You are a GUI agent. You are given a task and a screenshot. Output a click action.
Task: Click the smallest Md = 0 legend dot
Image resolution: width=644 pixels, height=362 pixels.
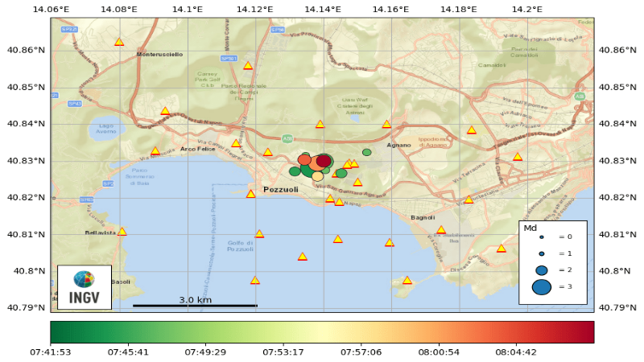click(542, 237)
